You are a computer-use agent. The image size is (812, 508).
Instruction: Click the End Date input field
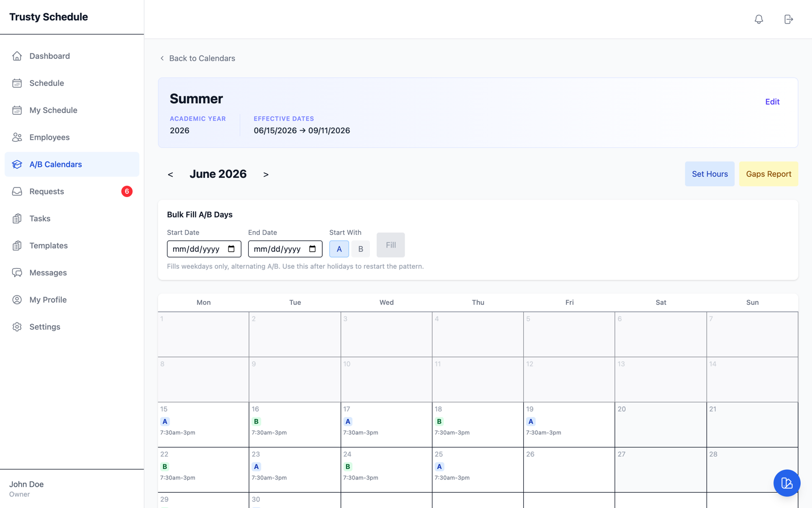pos(285,249)
